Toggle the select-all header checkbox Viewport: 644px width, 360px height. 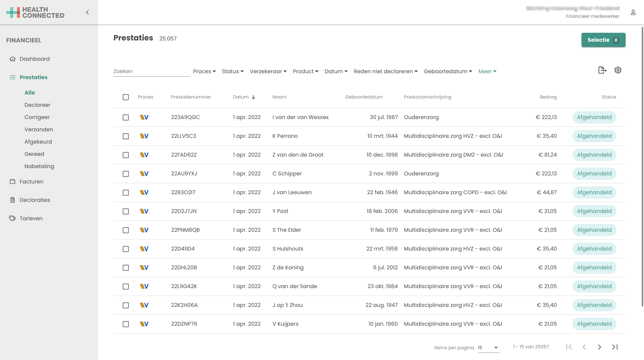pyautogui.click(x=126, y=97)
